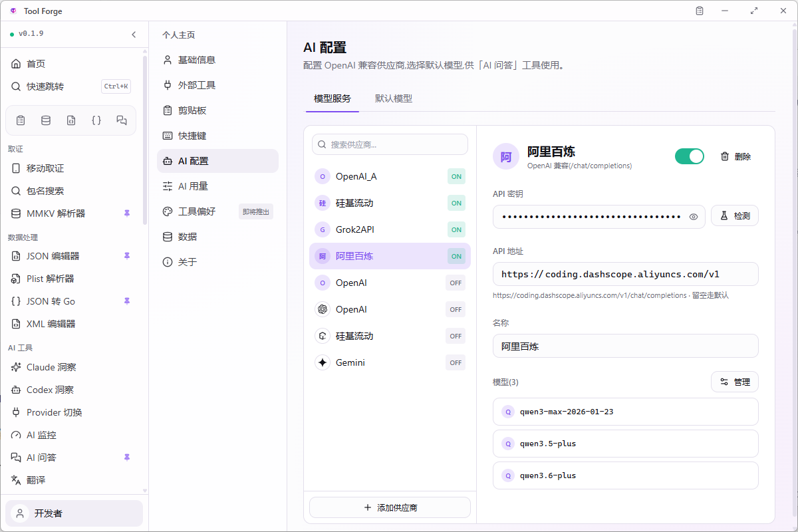Click the 名称 name field

[626, 346]
